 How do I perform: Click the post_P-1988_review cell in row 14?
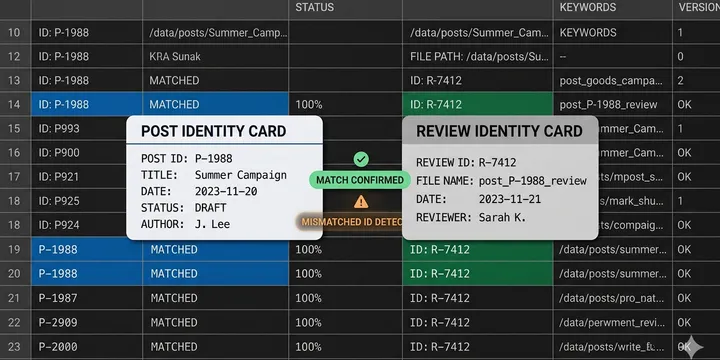(613, 104)
